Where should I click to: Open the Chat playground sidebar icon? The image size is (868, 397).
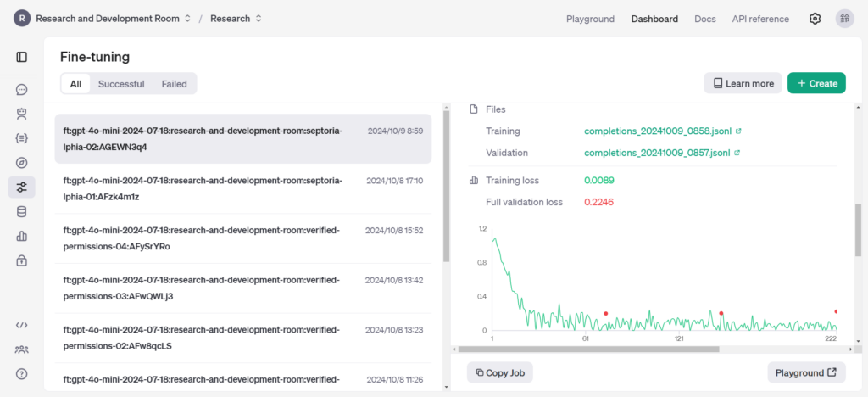pyautogui.click(x=22, y=89)
